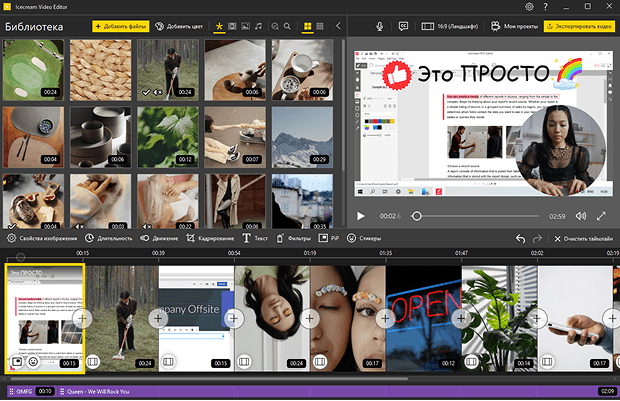Click the PiP badge on first timeline clip
Viewport: 620px width, 401px height.
[x=17, y=361]
